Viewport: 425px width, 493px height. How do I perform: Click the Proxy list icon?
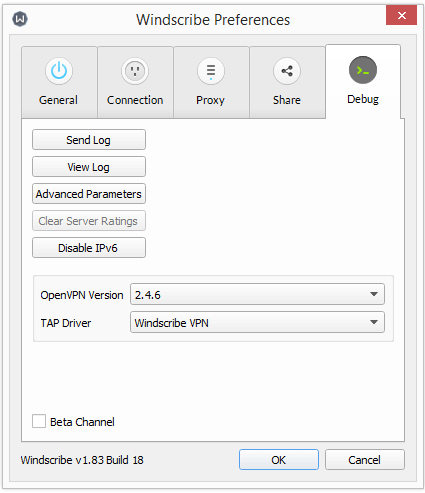pos(211,71)
